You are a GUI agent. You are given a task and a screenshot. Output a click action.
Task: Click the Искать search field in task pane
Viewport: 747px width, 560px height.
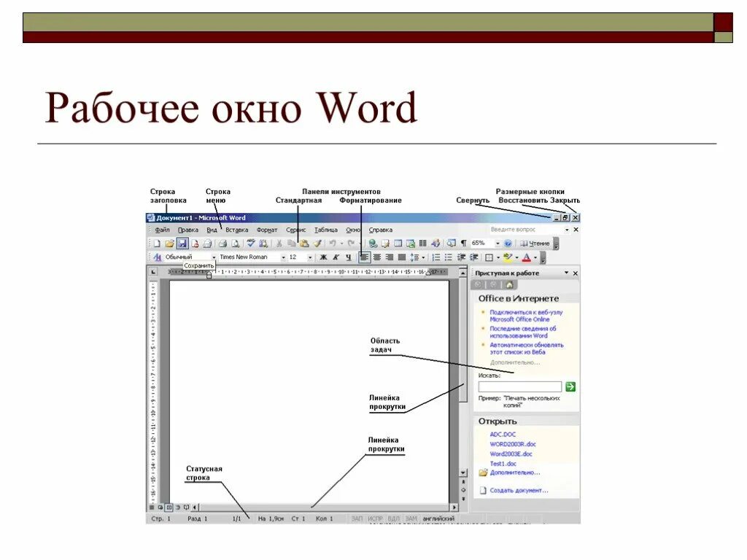(x=519, y=386)
